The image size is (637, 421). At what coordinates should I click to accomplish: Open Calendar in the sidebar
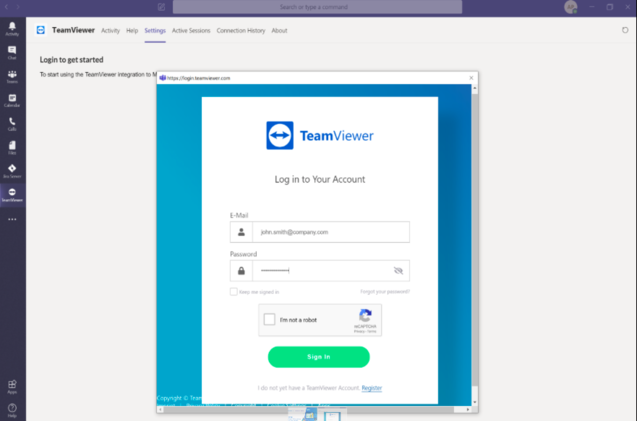click(x=12, y=100)
